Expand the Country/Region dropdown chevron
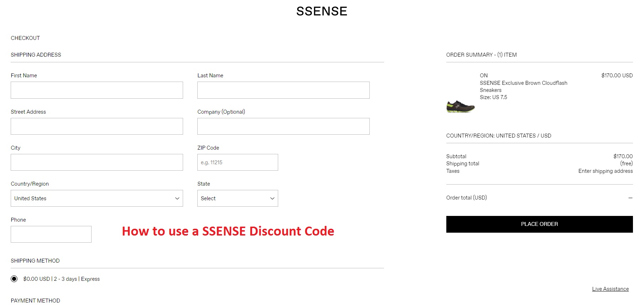 177,198
